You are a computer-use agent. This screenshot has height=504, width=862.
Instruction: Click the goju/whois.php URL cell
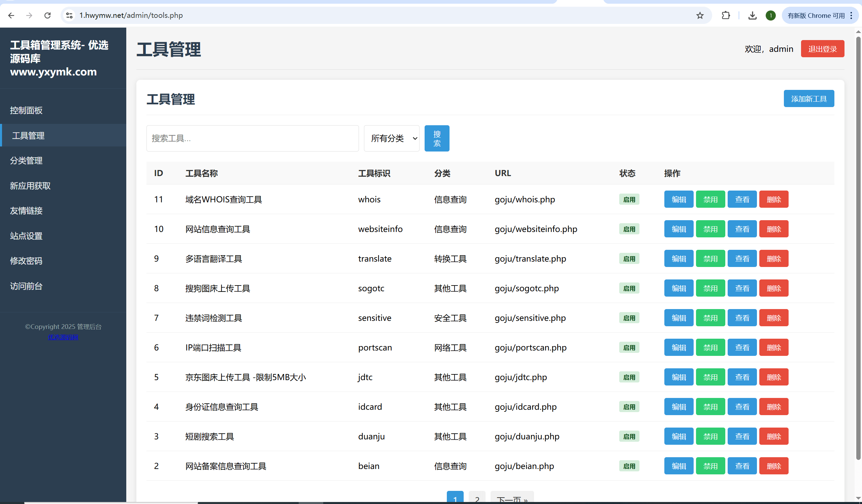coord(525,199)
